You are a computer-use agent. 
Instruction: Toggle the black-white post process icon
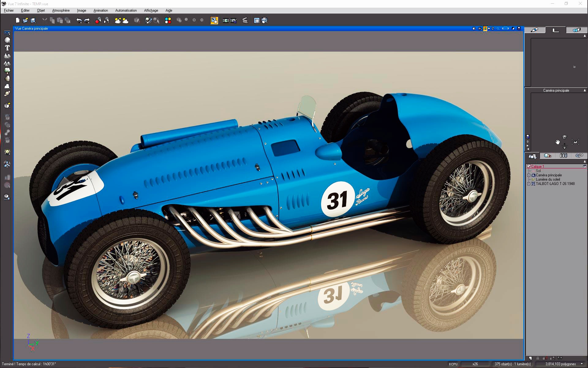513,29
